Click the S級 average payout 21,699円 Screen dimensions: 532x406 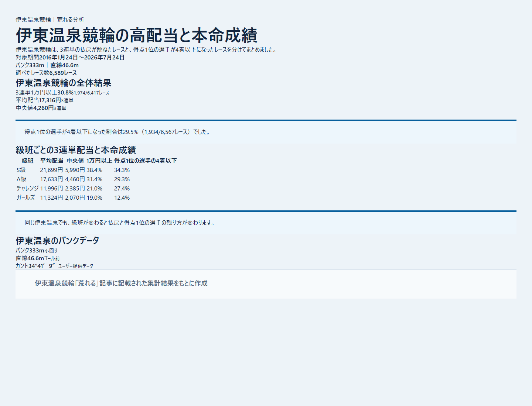(52, 170)
